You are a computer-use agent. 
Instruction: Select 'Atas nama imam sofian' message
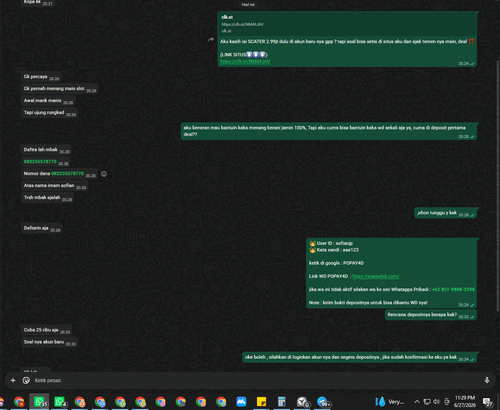[54, 186]
